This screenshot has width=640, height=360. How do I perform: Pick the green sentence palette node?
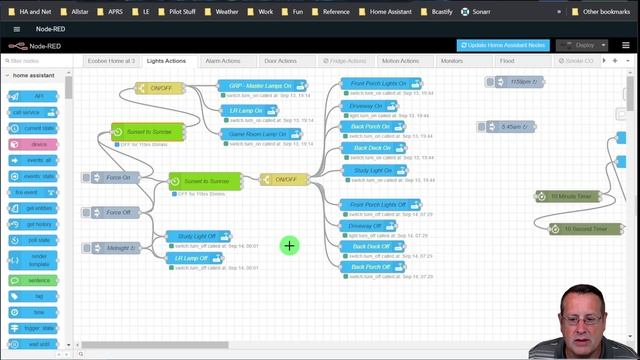pyautogui.click(x=33, y=280)
